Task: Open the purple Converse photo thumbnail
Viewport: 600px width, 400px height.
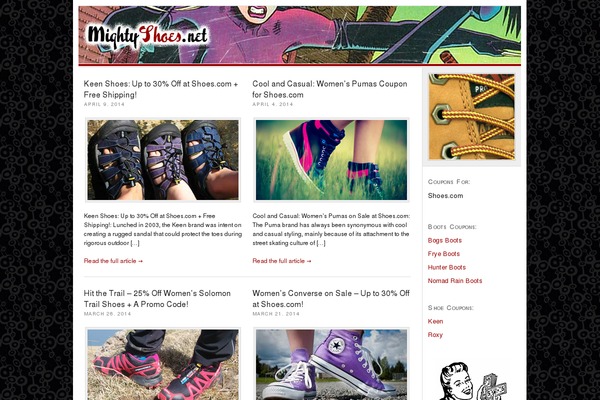Action: [331, 364]
